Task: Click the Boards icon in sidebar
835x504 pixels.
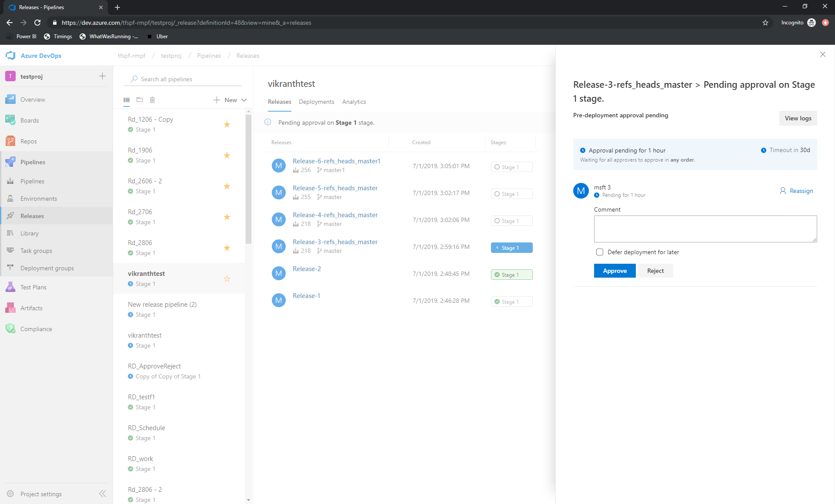Action: tap(12, 120)
